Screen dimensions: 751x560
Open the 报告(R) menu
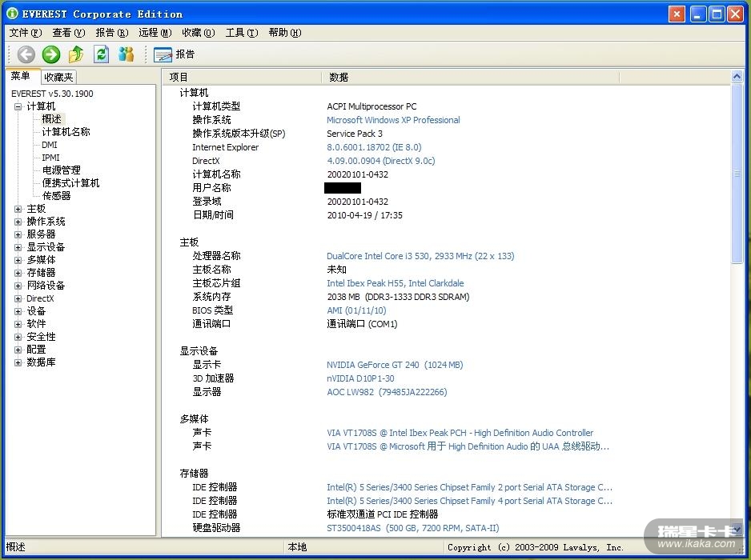[112, 33]
